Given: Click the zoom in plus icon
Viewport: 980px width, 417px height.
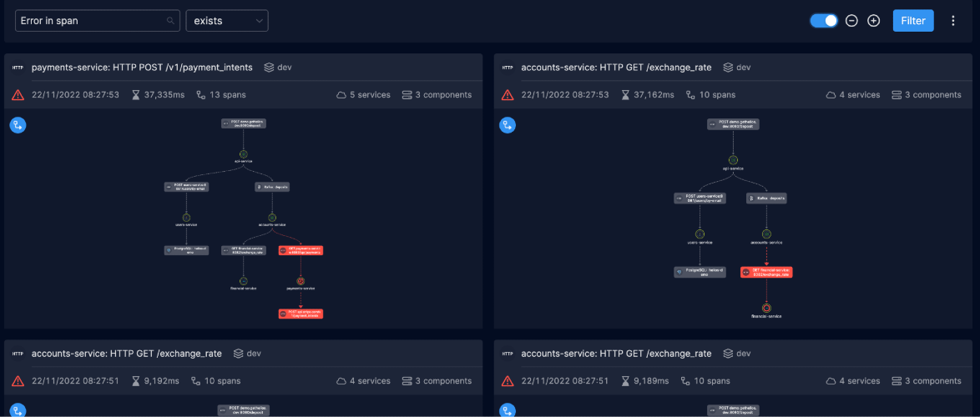Looking at the screenshot, I should click(874, 21).
